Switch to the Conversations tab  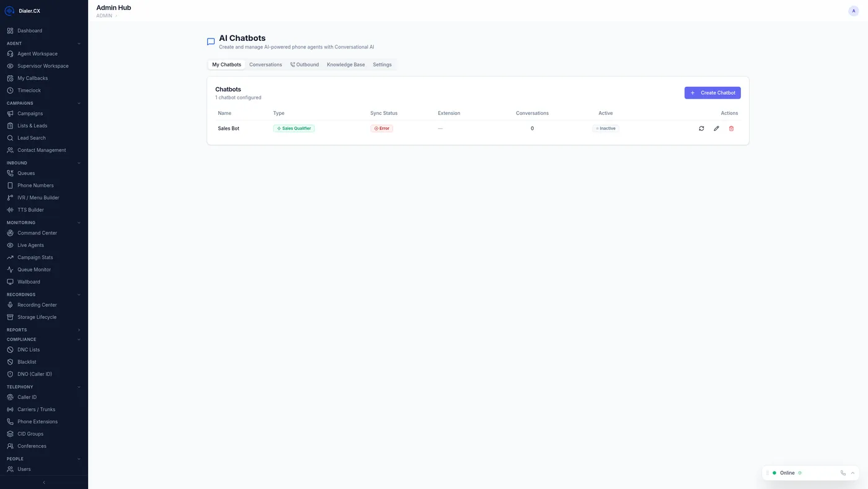point(265,65)
